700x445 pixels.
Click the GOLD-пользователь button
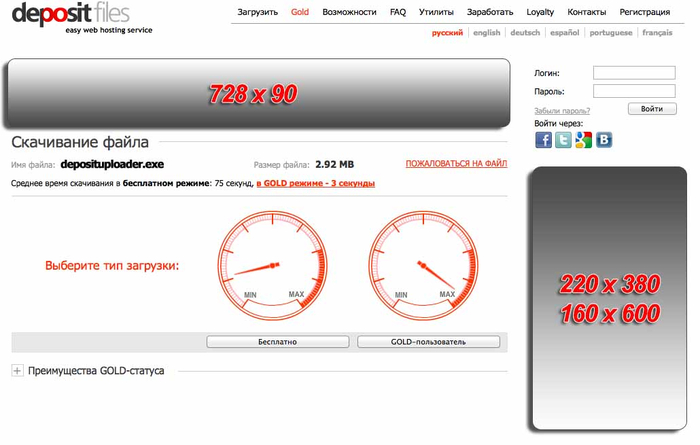(x=428, y=342)
